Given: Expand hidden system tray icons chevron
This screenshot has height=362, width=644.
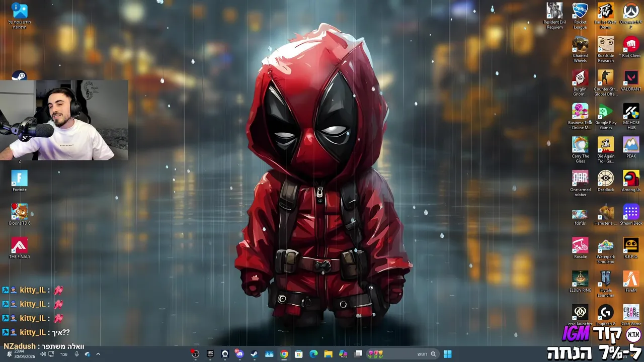Looking at the screenshot, I should coord(98,354).
